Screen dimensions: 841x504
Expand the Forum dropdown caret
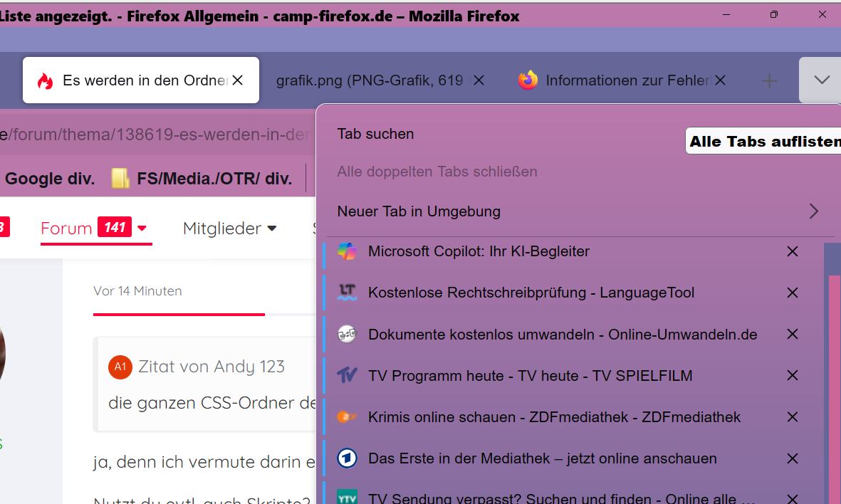click(142, 229)
